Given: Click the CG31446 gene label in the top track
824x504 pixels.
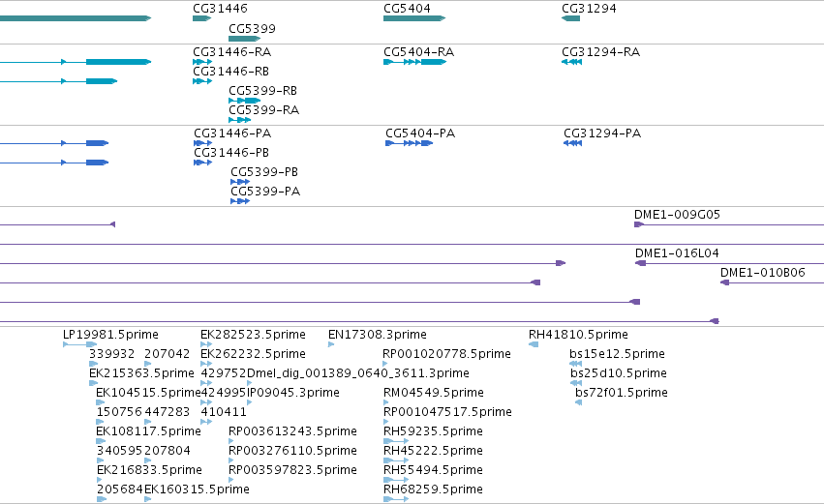Looking at the screenshot, I should click(220, 9).
